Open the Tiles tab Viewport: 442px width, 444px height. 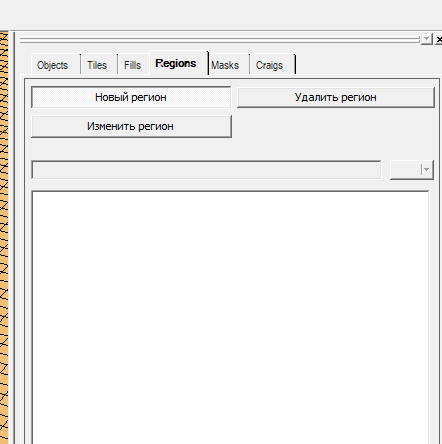[97, 65]
